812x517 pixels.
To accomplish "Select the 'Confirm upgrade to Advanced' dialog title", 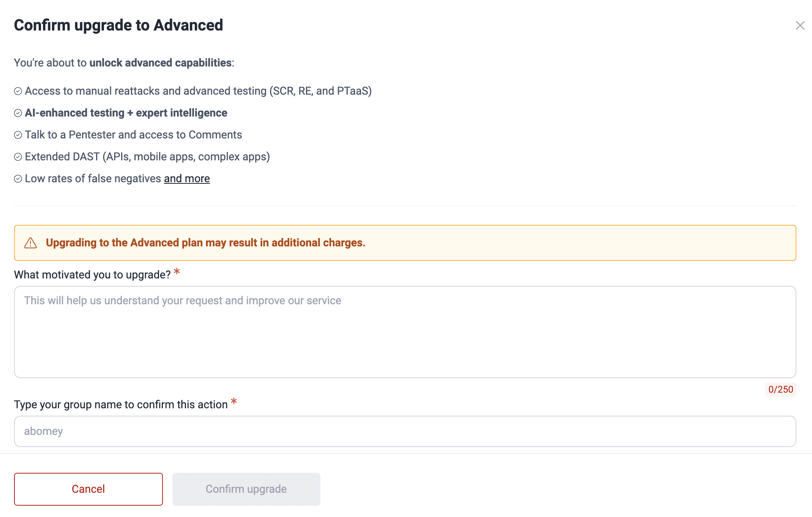I will pos(118,25).
